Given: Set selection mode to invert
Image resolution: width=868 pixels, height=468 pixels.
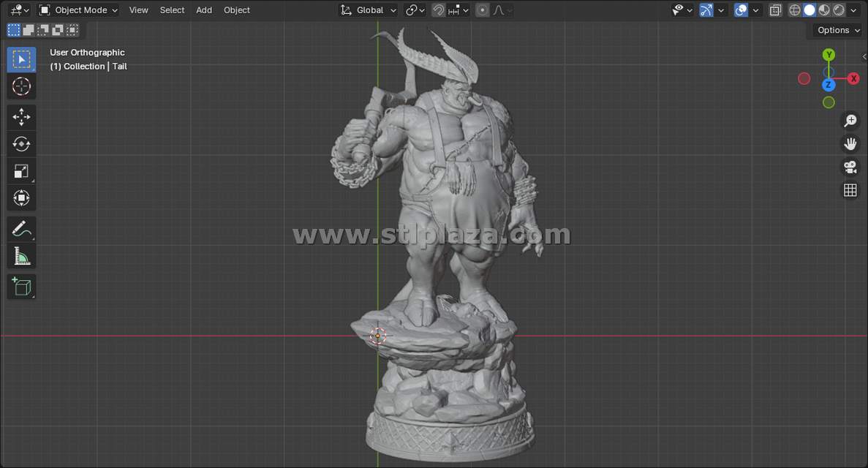Looking at the screenshot, I should click(57, 30).
